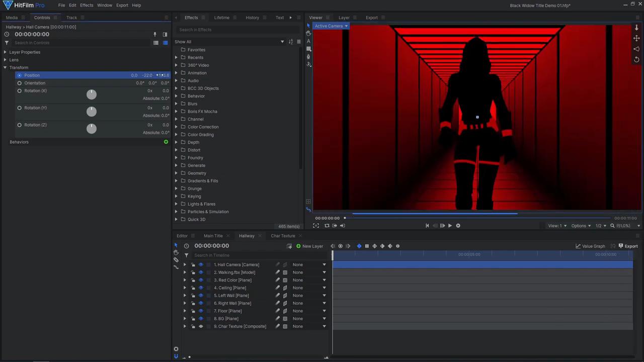644x362 pixels.
Task: Select the viewer Hand tool
Action: [x=308, y=33]
